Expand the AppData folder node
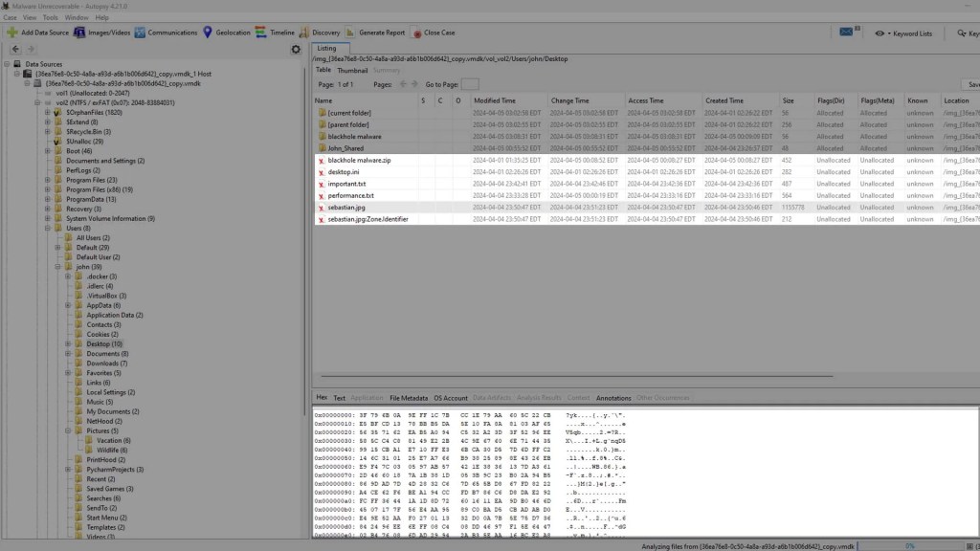980x551 pixels. point(68,305)
